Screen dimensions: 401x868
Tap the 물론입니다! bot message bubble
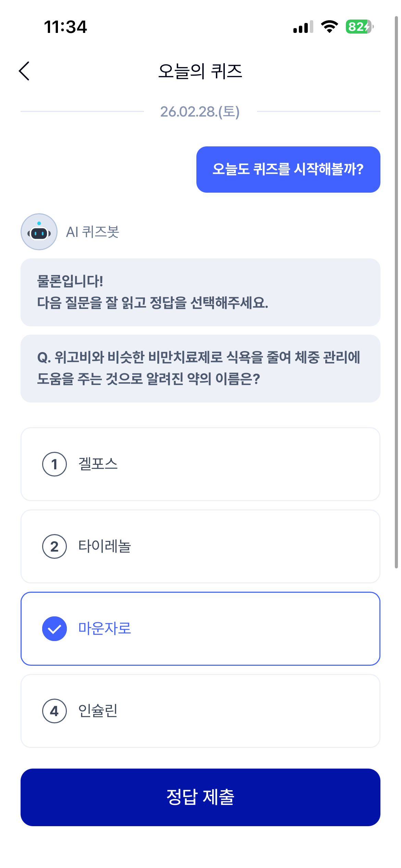coord(200,292)
